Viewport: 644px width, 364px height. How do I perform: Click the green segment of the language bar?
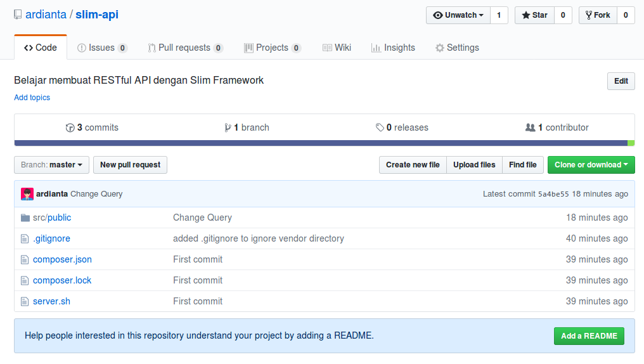(631, 143)
